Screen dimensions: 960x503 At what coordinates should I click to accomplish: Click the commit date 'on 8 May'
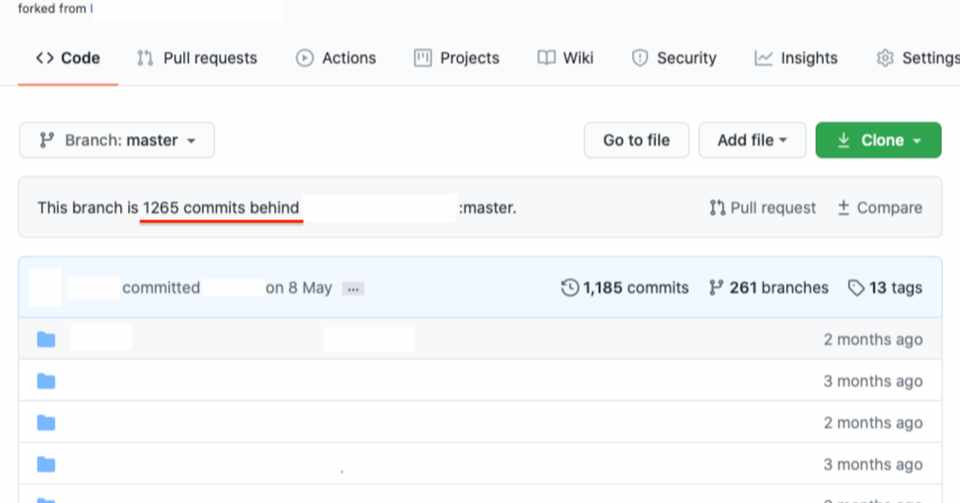(x=299, y=288)
